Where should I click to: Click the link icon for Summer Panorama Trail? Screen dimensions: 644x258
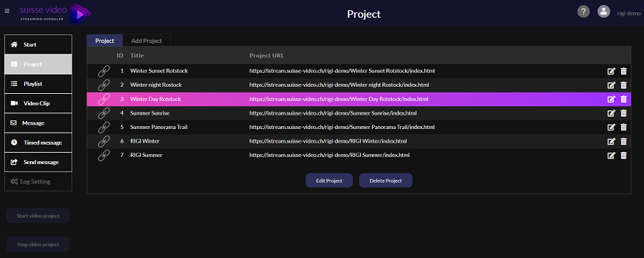tap(104, 127)
